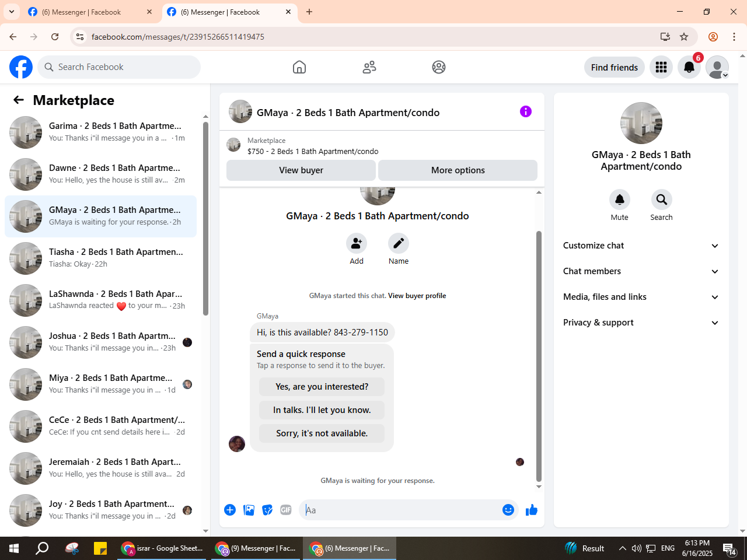Expand the Privacy & support section

(641, 323)
